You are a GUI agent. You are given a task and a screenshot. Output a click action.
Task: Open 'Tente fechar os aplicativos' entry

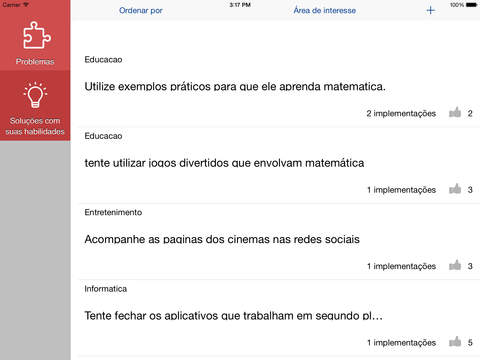[233, 316]
